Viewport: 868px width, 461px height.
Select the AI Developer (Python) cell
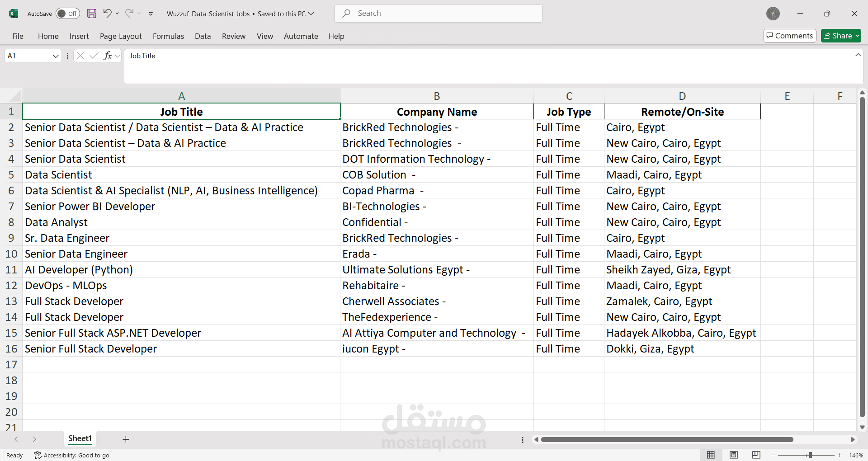tap(181, 270)
